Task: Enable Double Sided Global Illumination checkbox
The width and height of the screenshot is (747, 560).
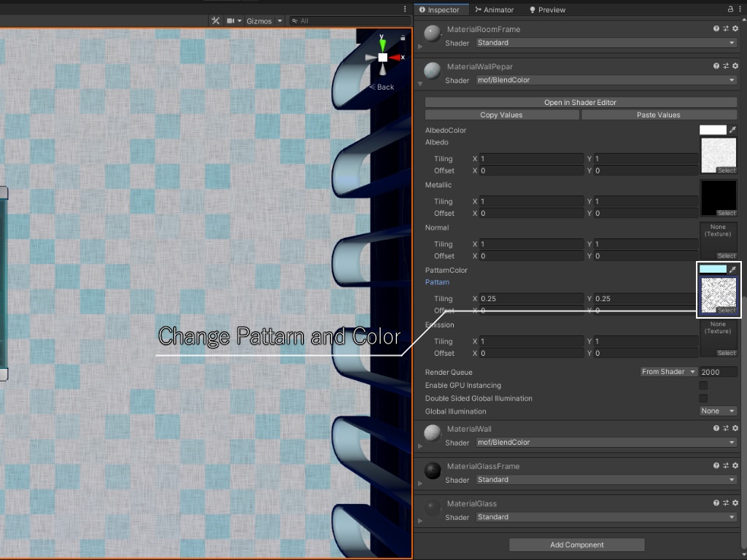Action: tap(703, 398)
